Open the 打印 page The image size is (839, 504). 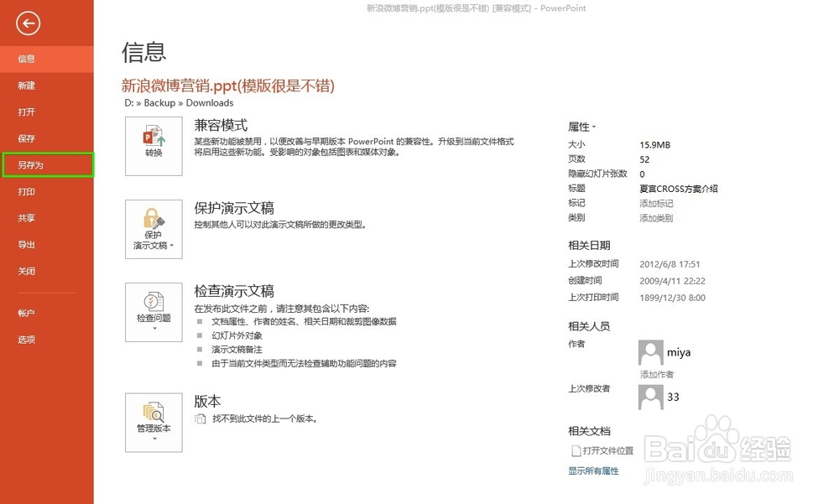click(46, 191)
